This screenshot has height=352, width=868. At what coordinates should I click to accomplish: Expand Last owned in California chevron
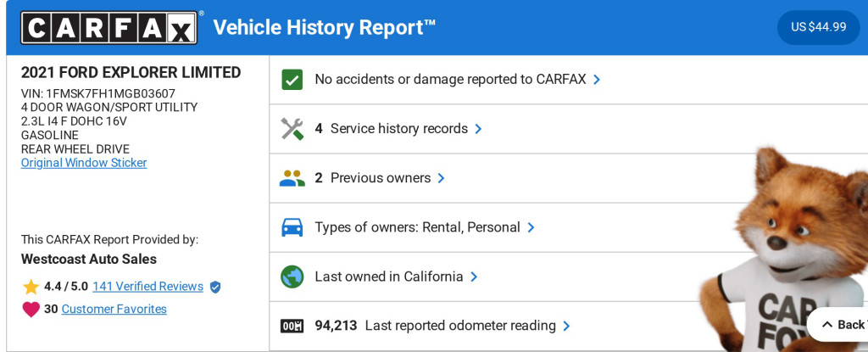coord(474,277)
